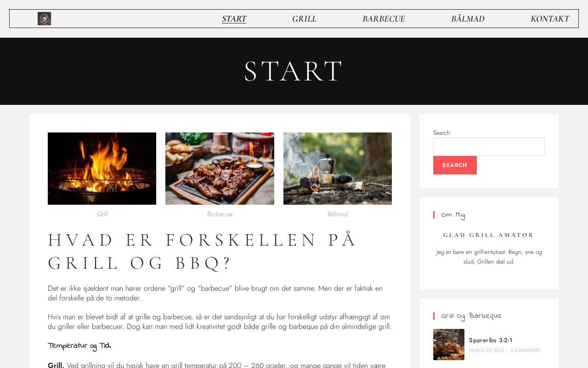Go to the BARBECUE menu page
The width and height of the screenshot is (588, 368).
point(384,19)
